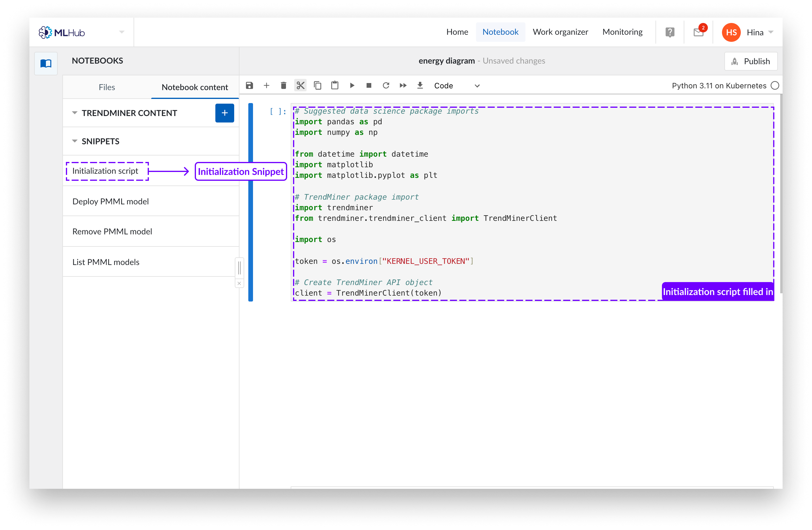Viewport: 812px width, 530px height.
Task: Interrupt the kernel with the stop icon
Action: coord(369,85)
